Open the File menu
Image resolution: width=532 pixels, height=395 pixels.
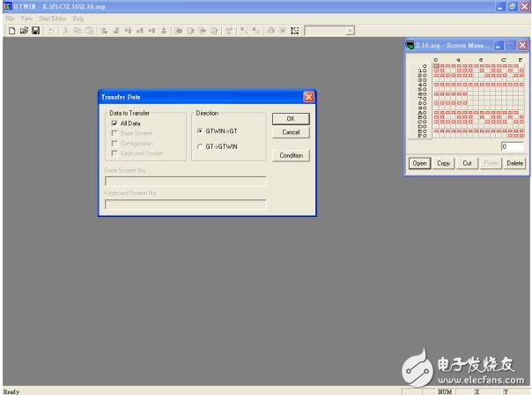pos(11,18)
